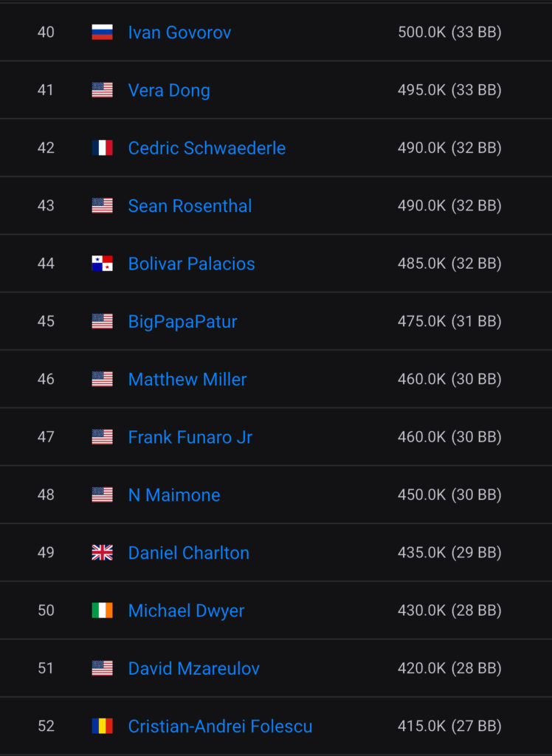Open Sean Rosenthal's profile link
Screen dimensions: 552x756
tap(190, 206)
